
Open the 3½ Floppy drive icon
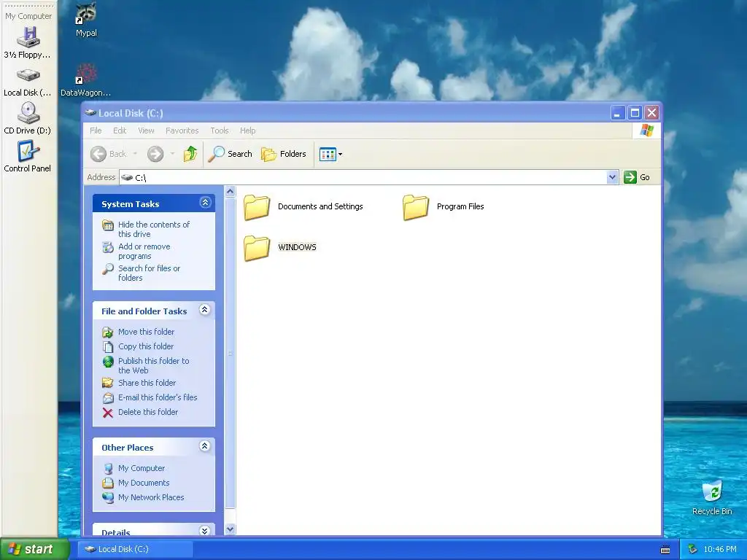point(28,42)
